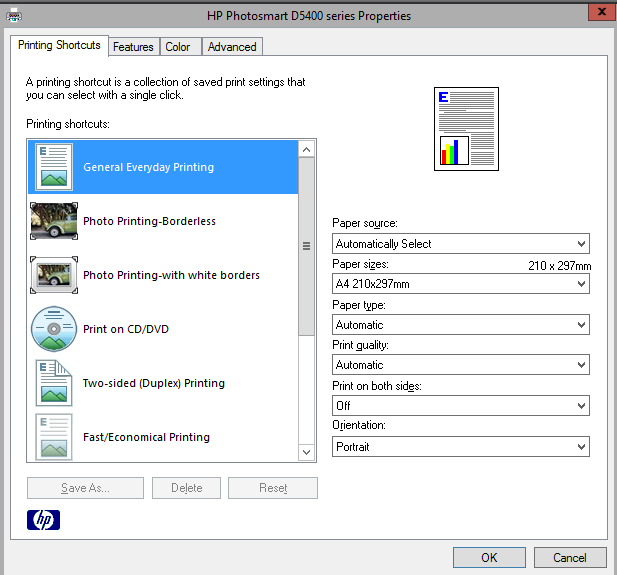Expand the Paper type combo box
This screenshot has height=575, width=617.
coord(461,325)
